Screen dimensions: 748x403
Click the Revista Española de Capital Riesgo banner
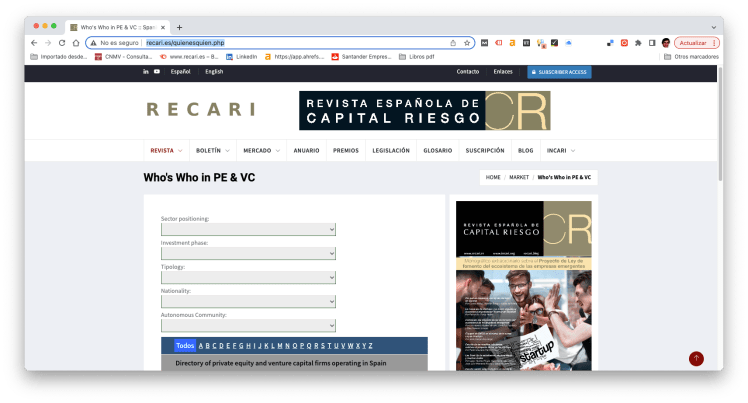pyautogui.click(x=425, y=111)
